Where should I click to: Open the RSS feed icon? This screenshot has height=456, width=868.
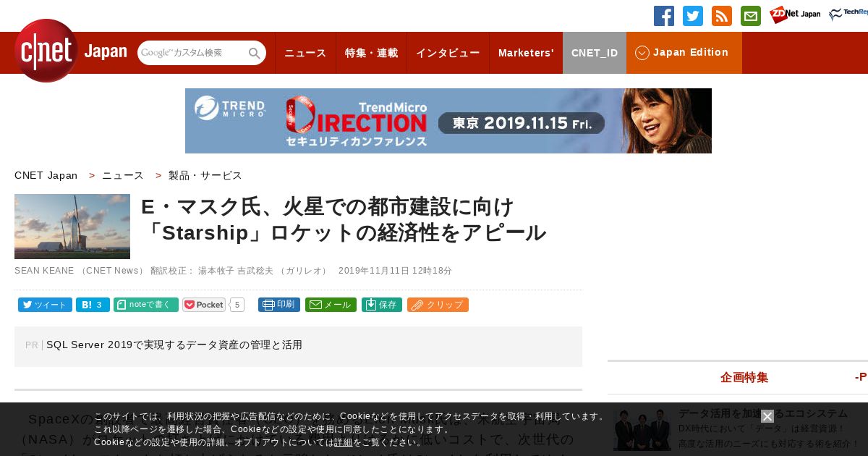pos(722,16)
